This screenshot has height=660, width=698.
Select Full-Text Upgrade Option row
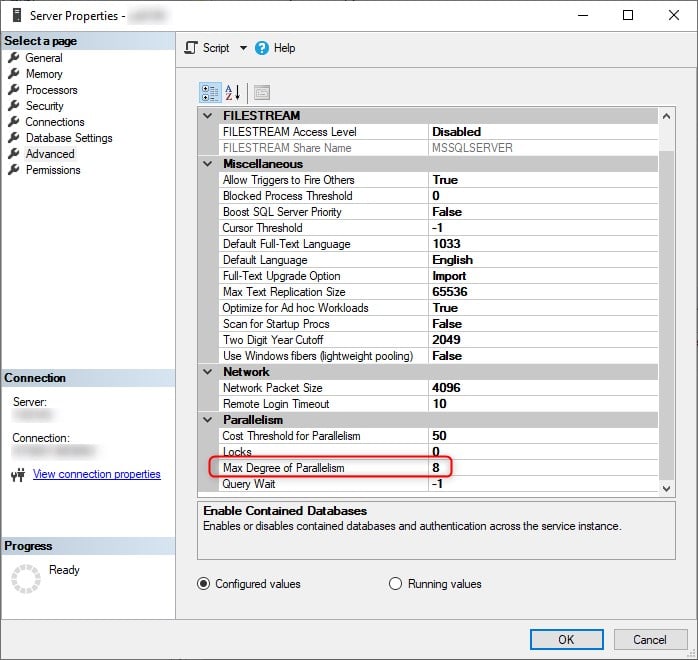pyautogui.click(x=438, y=276)
